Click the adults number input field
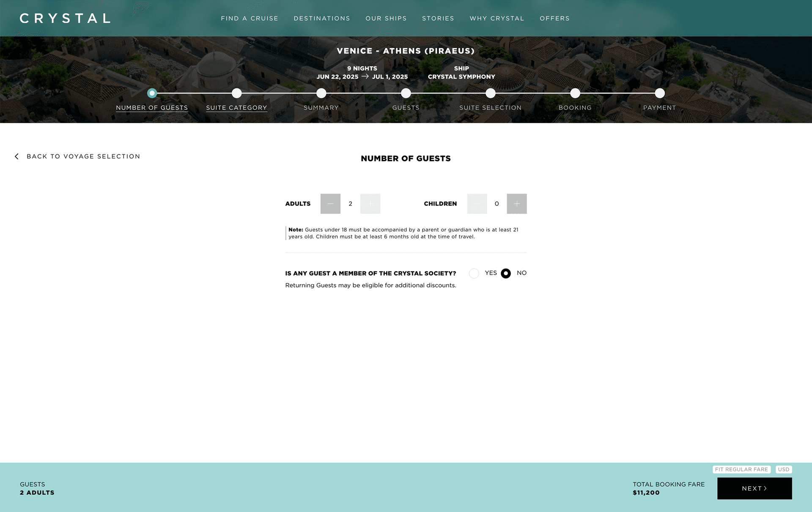The height and width of the screenshot is (512, 812). [350, 203]
